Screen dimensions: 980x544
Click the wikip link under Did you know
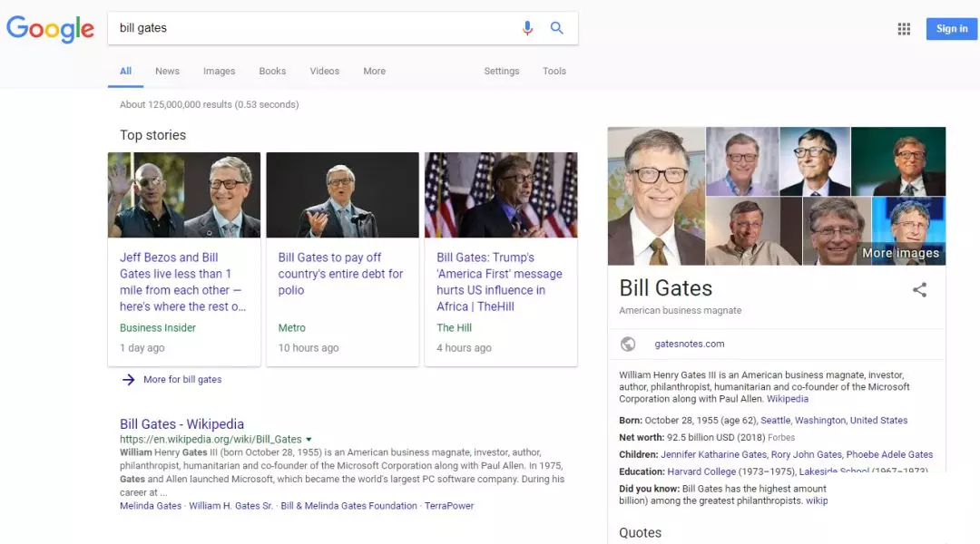817,500
